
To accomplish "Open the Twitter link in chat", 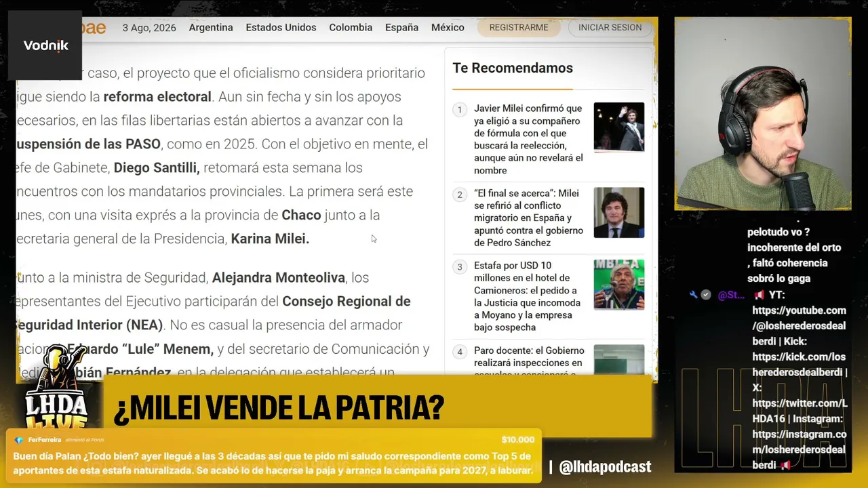I will (800, 411).
